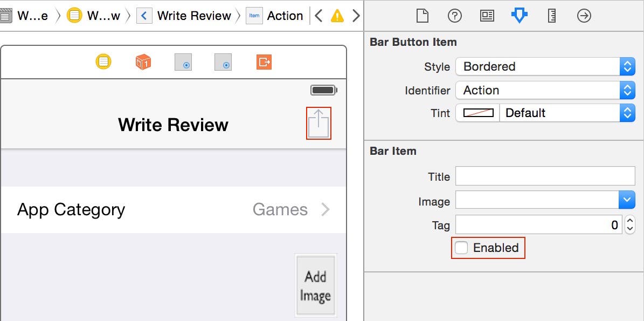644x321 pixels.
Task: Click the yellow warning triangle icon
Action: (x=337, y=16)
